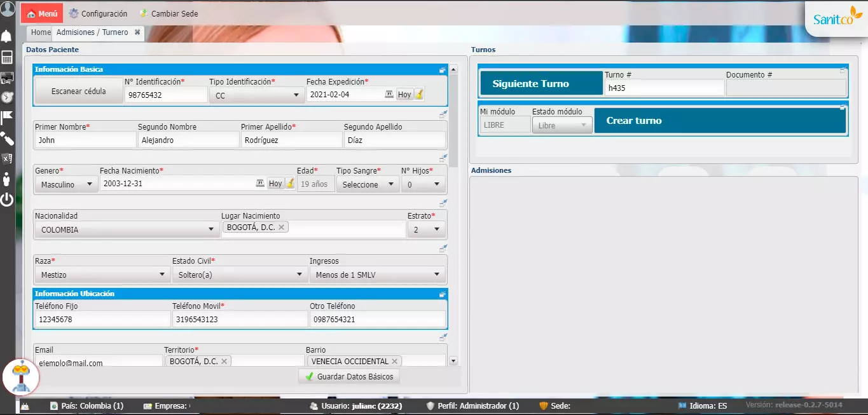Click the Primer Nombre input field
Image resolution: width=868 pixels, height=415 pixels.
(x=85, y=140)
